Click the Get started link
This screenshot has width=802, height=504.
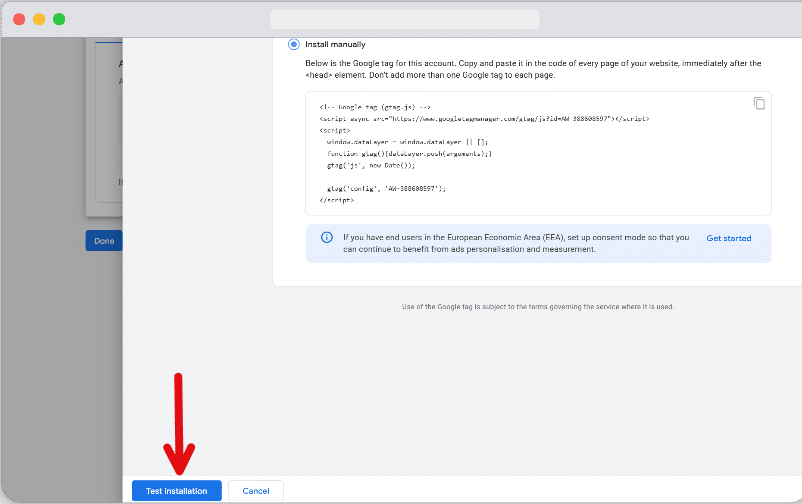728,238
